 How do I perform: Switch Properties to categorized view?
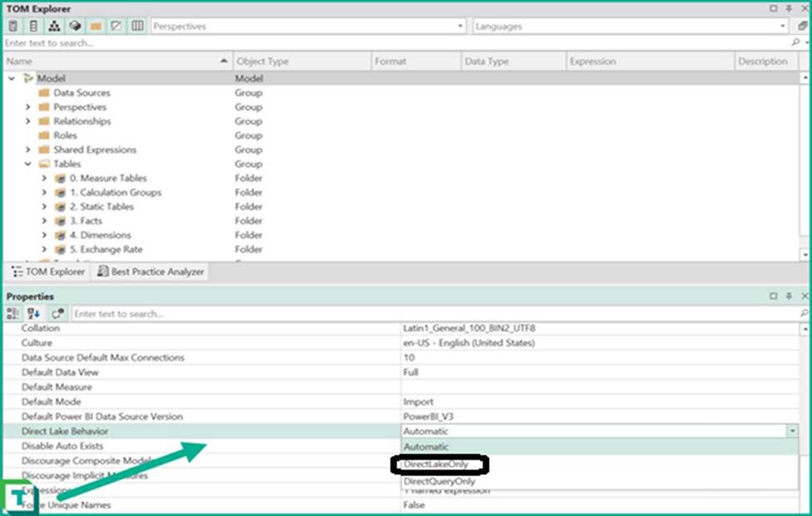pyautogui.click(x=12, y=313)
